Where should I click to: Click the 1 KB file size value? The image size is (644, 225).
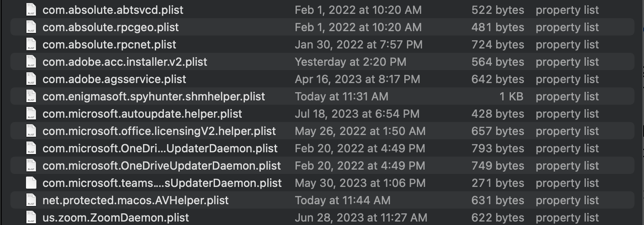click(511, 96)
